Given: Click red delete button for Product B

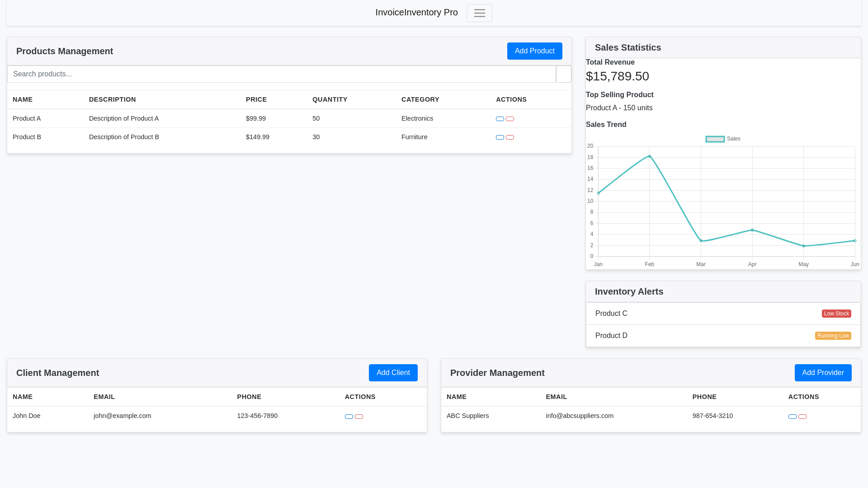Looking at the screenshot, I should (510, 137).
